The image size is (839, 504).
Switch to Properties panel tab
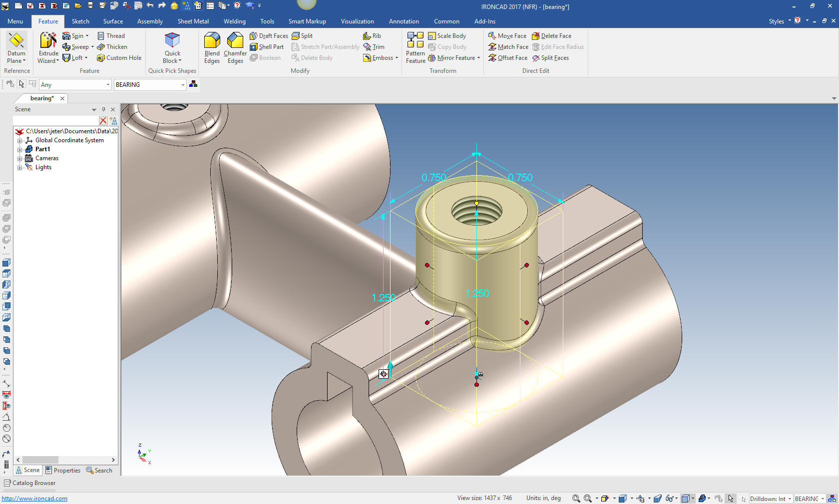click(63, 471)
